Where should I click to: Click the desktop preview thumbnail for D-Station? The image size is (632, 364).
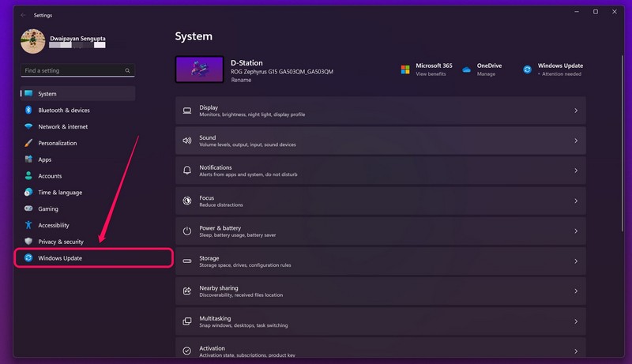point(200,69)
